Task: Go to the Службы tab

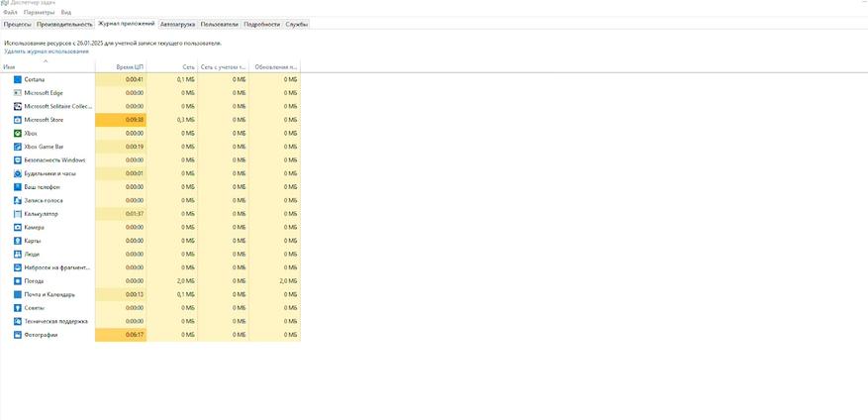Action: [297, 25]
